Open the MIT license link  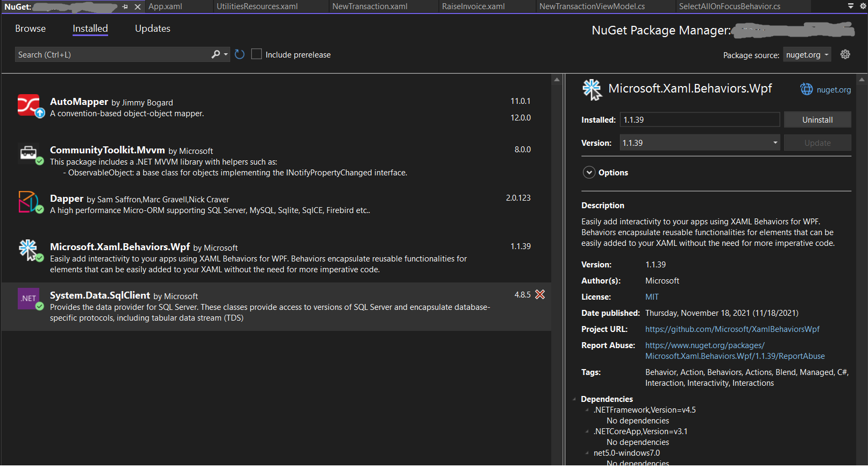pyautogui.click(x=652, y=297)
